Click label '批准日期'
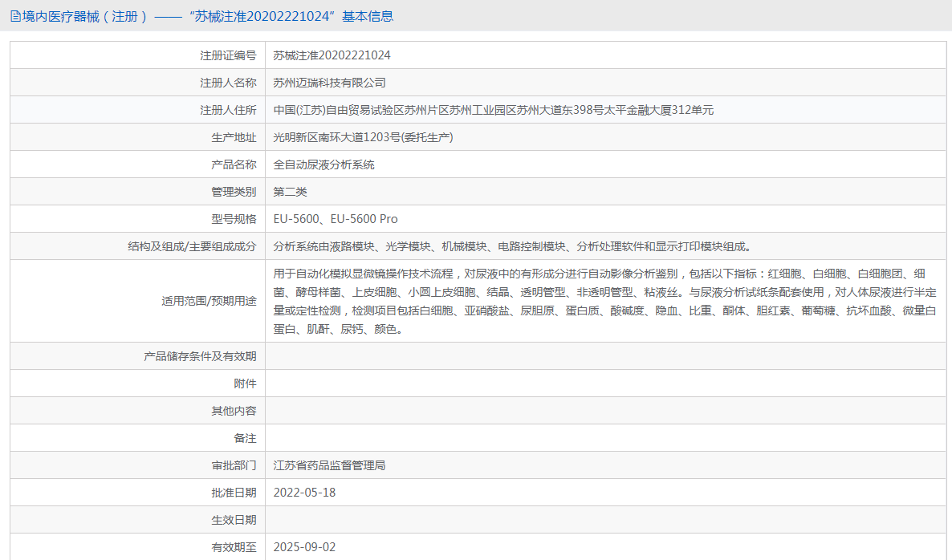The image size is (952, 560). coord(234,493)
